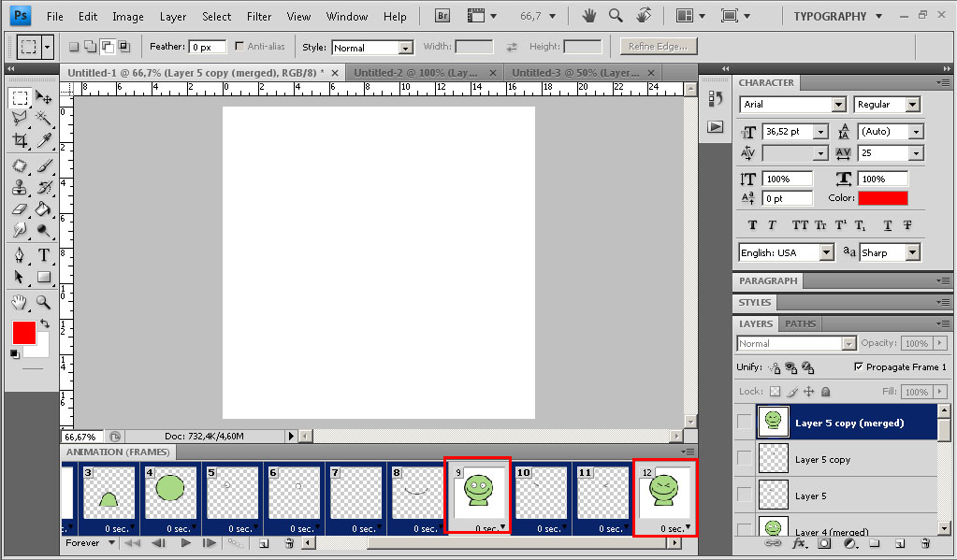Open the Style Normal dropdown
The image size is (957, 560).
tap(406, 48)
